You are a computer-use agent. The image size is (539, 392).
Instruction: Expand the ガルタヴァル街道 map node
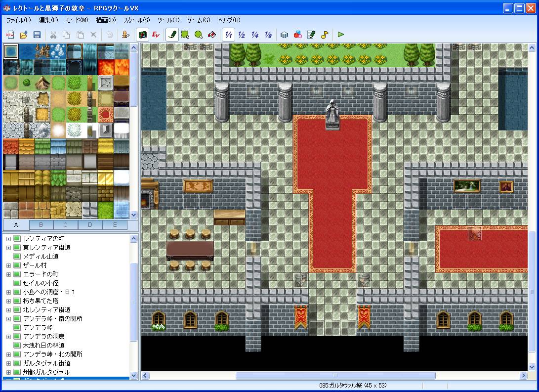(8, 363)
